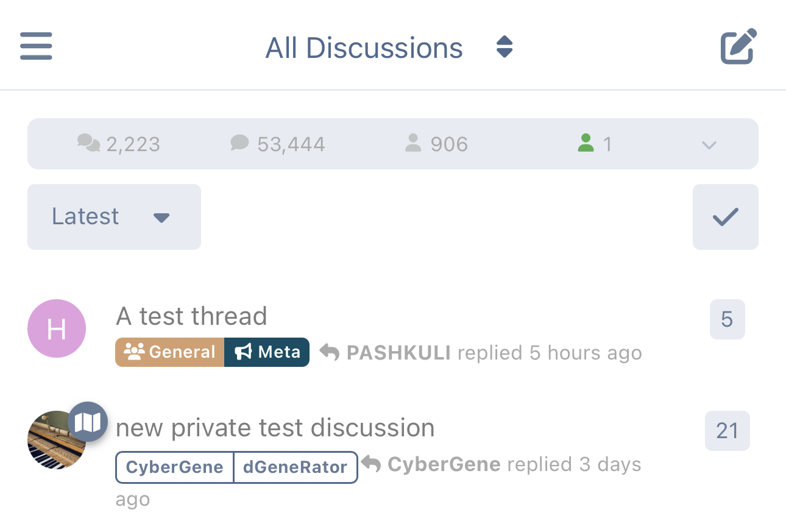786x532 pixels.
Task: Click the pink H avatar
Action: pos(56,328)
